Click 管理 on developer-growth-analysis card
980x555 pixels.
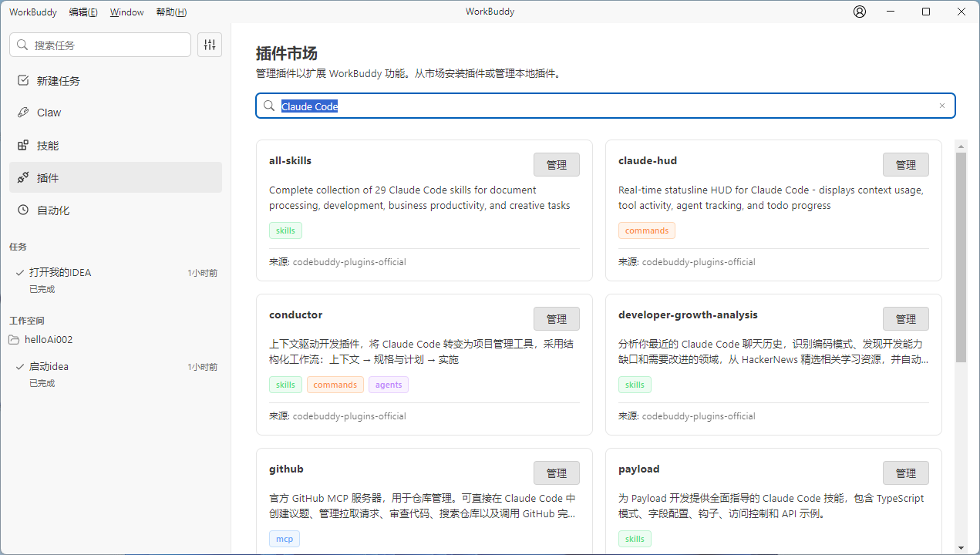point(906,318)
